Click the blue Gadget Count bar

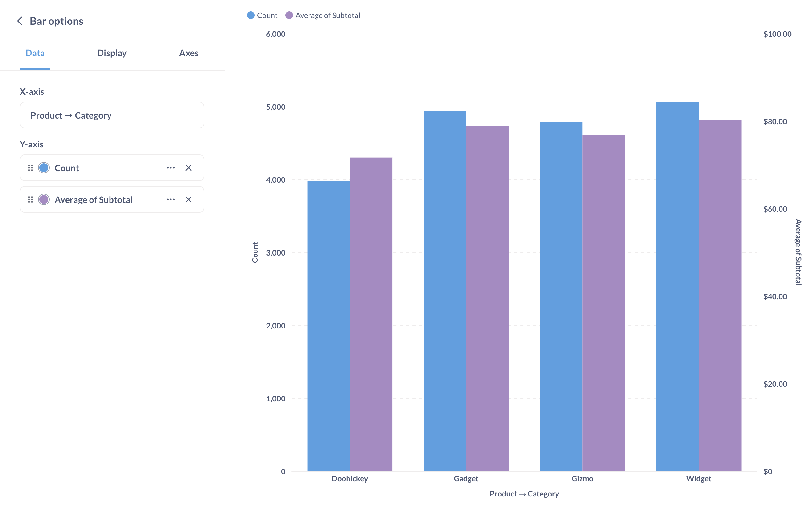[444, 291]
